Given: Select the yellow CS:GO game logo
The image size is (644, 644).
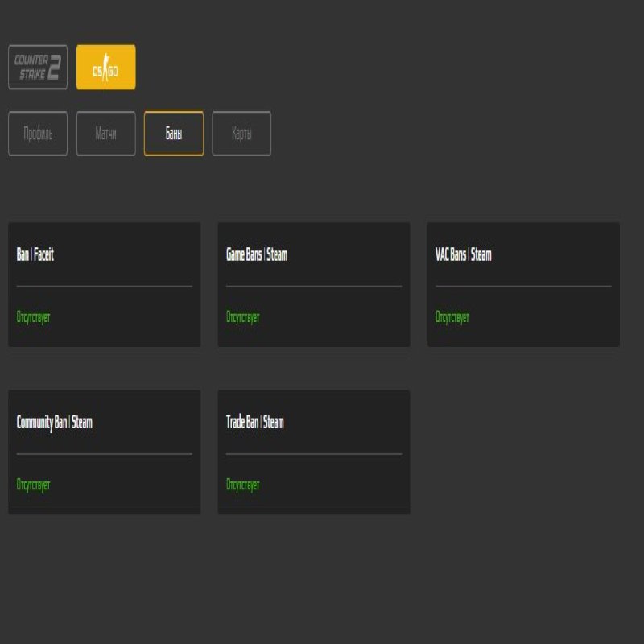Looking at the screenshot, I should click(105, 67).
